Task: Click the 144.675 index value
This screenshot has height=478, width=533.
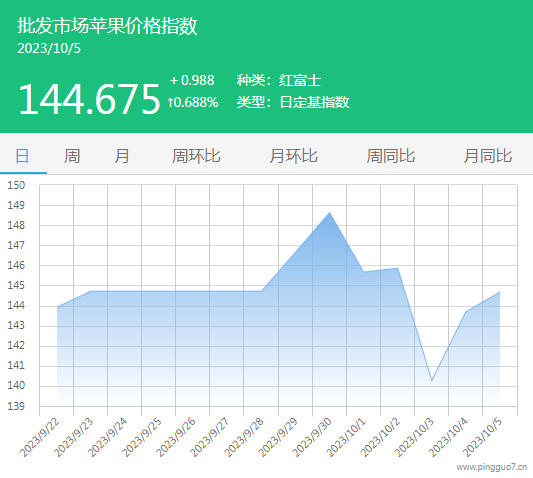Action: (x=89, y=99)
